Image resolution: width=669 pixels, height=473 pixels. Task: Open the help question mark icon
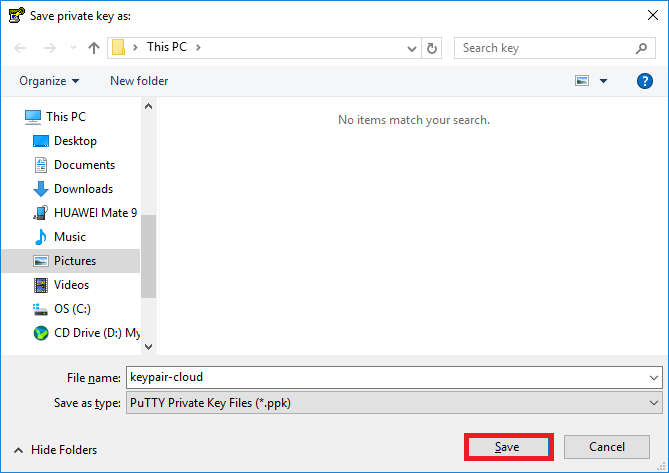645,81
